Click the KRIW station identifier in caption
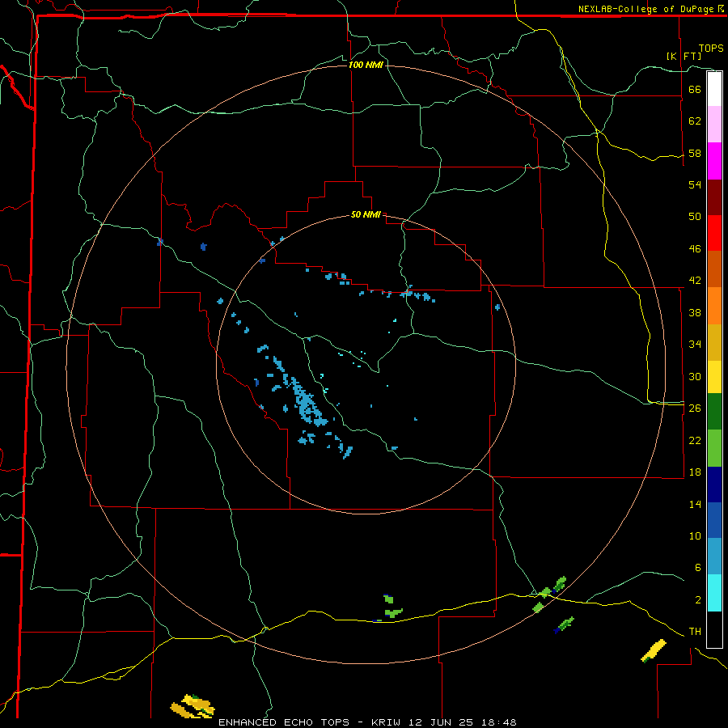The height and width of the screenshot is (728, 728). [387, 722]
